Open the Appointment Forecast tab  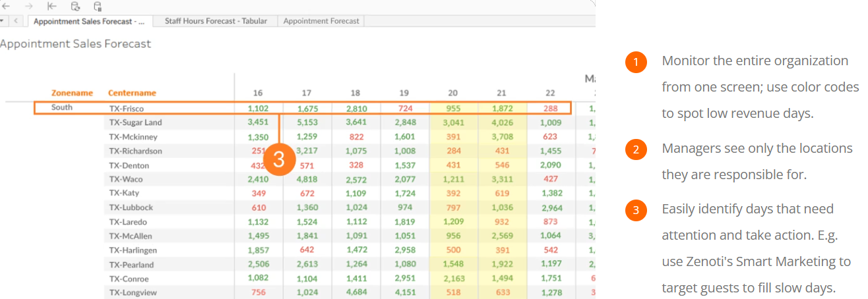(x=321, y=21)
